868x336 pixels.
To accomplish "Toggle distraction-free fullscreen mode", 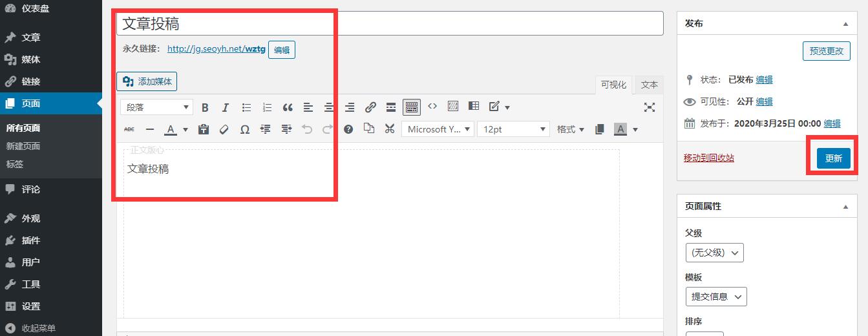I will coord(650,107).
